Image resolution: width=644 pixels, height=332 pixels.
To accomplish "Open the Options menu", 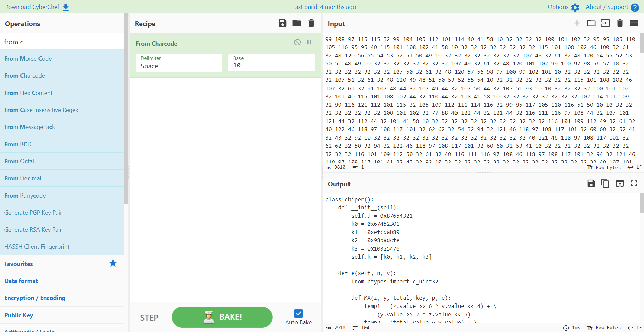I will 563,7.
